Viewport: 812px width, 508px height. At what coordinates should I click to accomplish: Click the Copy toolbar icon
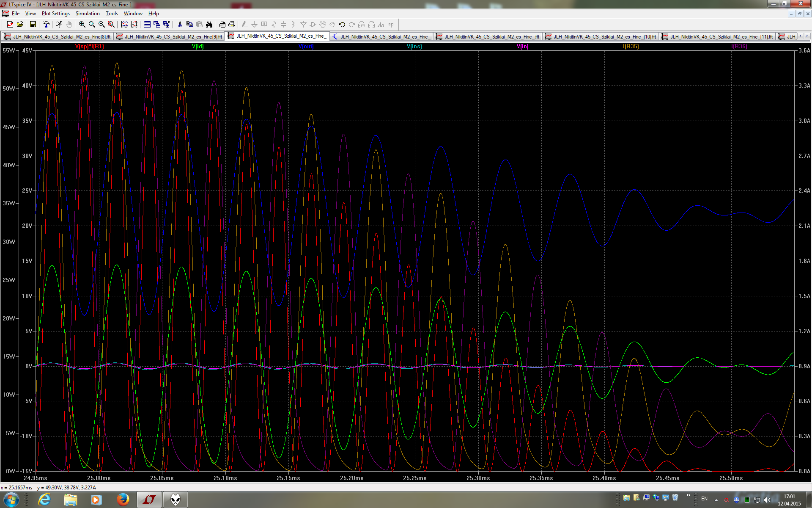[x=189, y=25]
